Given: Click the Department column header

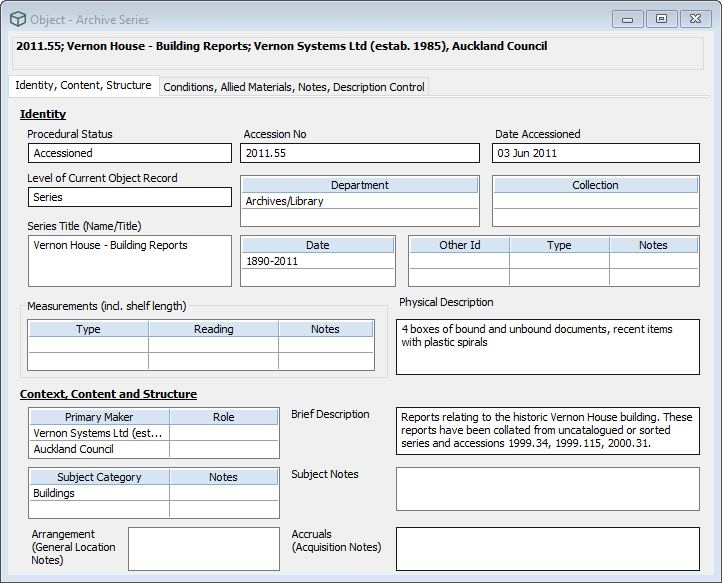Looking at the screenshot, I should pos(360,185).
